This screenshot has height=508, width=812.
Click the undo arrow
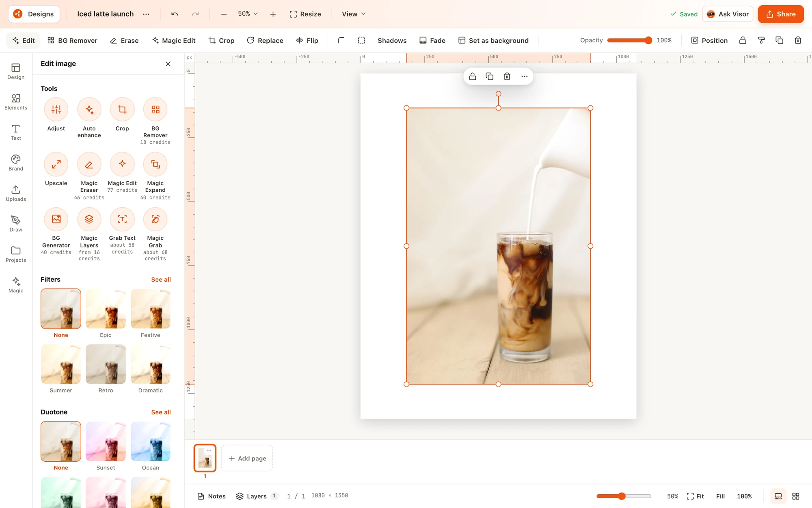[x=175, y=14]
